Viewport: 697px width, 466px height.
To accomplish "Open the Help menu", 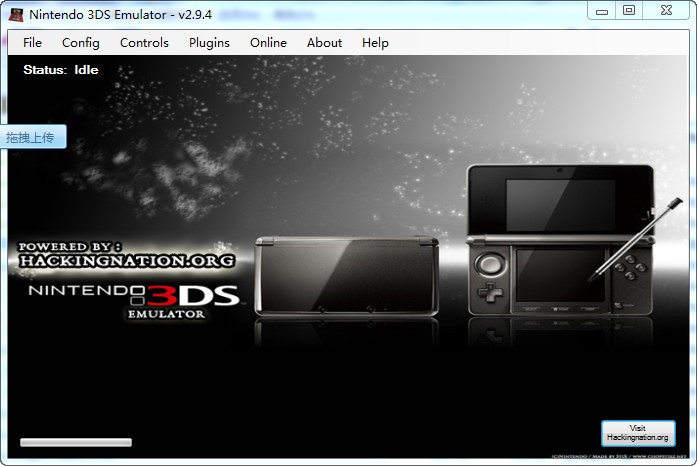I will point(375,43).
